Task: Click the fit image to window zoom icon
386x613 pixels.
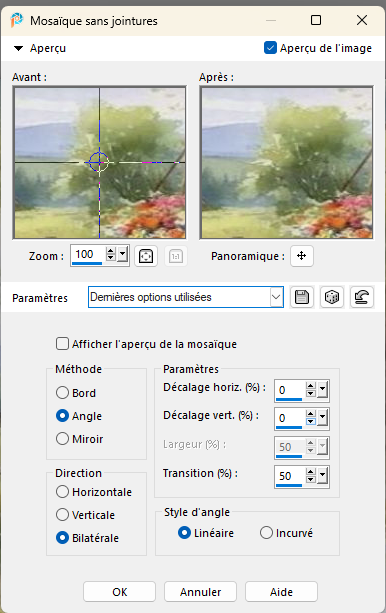Action: pyautogui.click(x=146, y=256)
